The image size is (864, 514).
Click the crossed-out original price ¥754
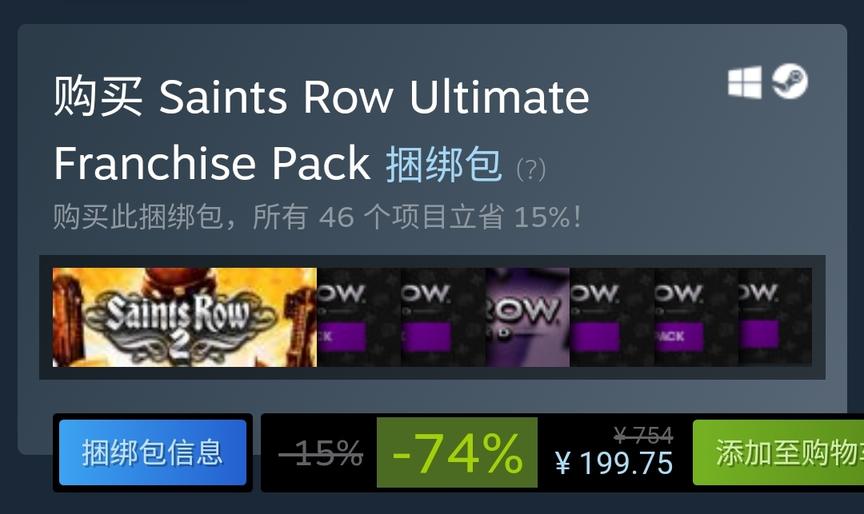coord(643,435)
